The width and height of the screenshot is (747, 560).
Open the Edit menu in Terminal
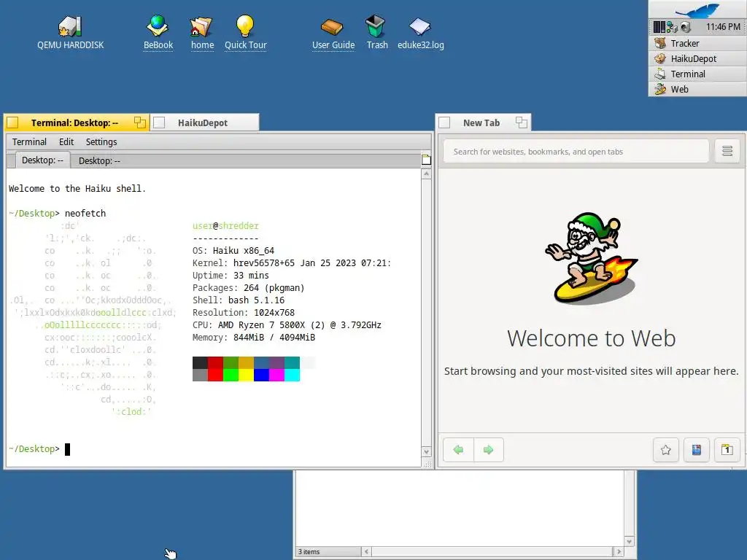[x=66, y=142]
